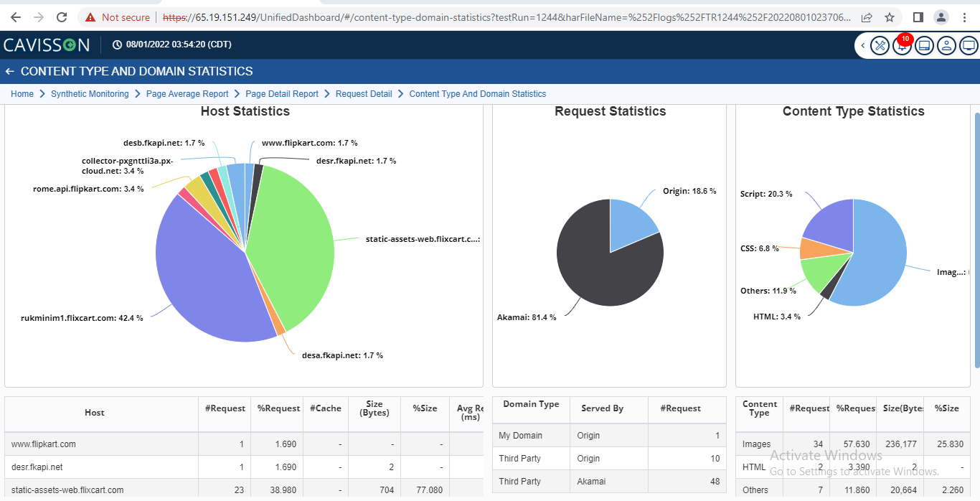
Task: Sort Host table by Size (Bytes)
Action: 374,408
